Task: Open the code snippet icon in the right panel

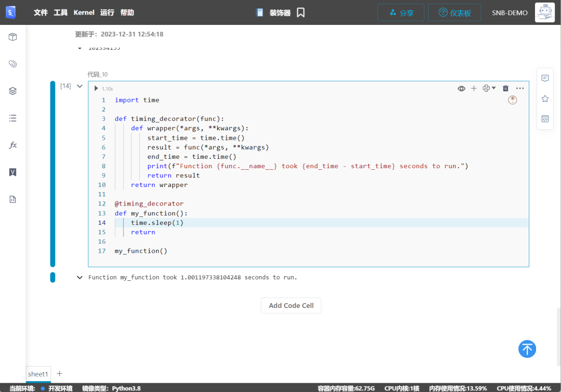Action: click(x=545, y=119)
